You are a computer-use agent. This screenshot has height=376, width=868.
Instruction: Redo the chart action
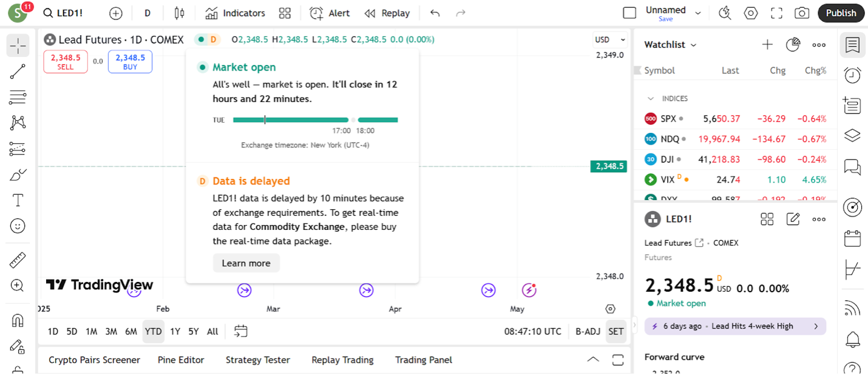pos(461,13)
